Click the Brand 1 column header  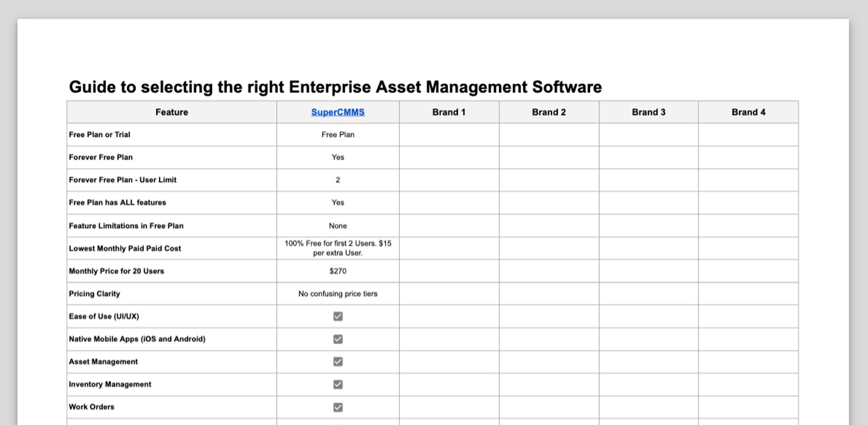click(x=449, y=112)
